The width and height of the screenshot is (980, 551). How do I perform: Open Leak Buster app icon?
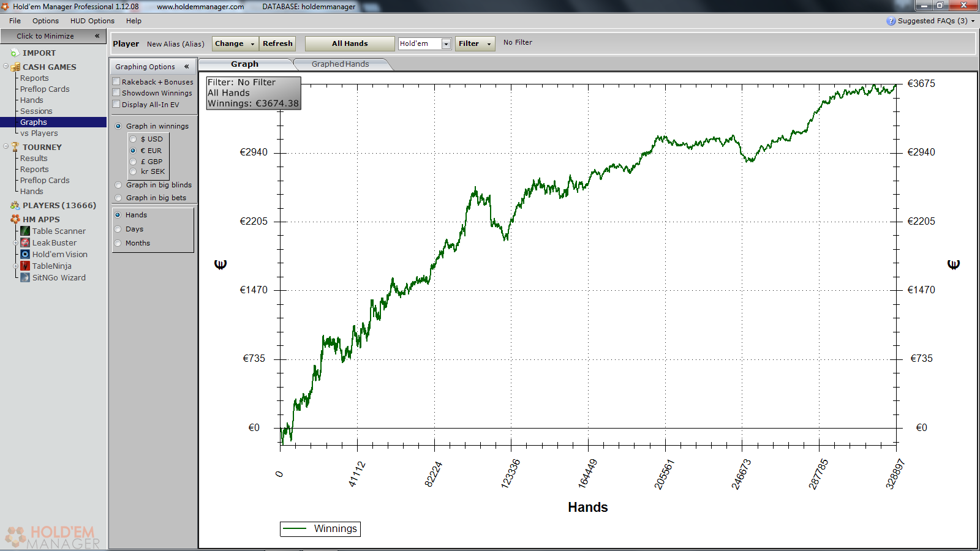click(x=25, y=242)
